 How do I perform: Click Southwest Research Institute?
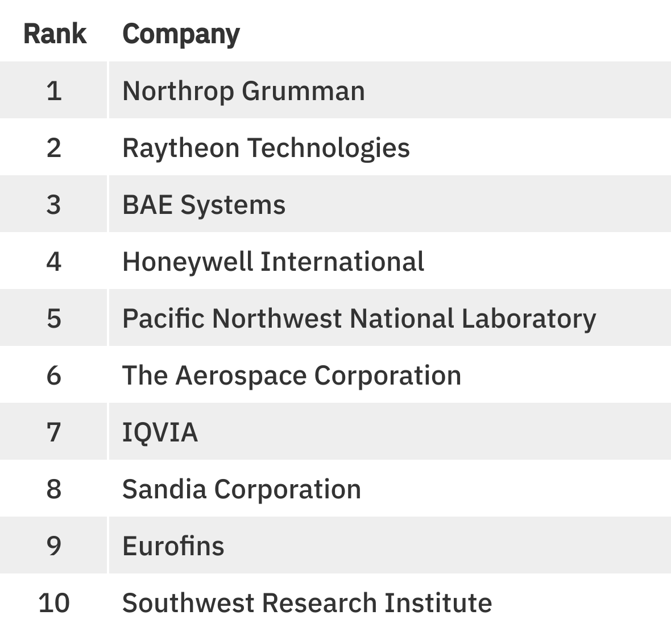pos(306,603)
